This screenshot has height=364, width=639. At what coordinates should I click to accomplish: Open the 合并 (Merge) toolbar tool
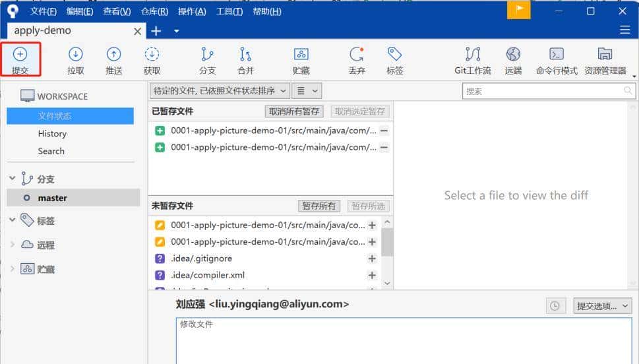pos(246,60)
